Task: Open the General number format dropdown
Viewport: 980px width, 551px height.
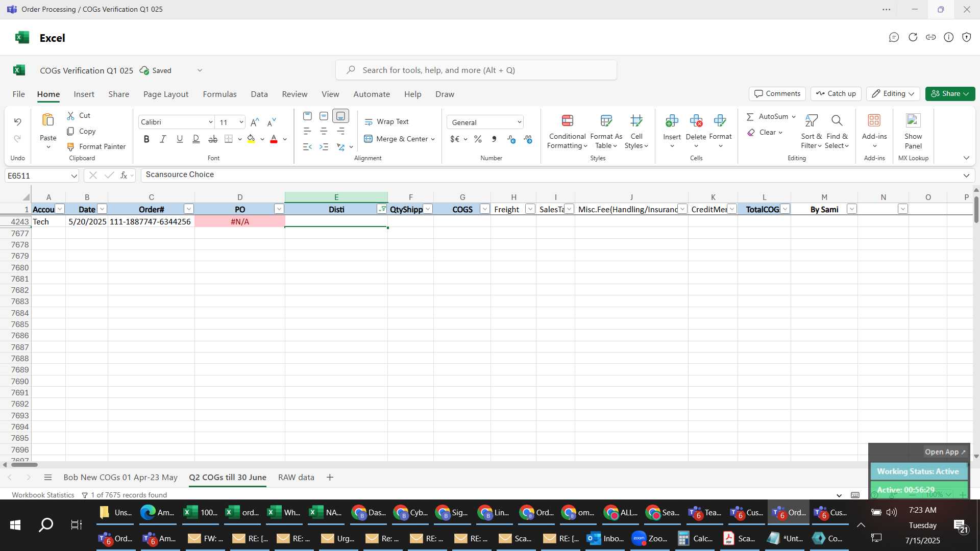Action: tap(485, 122)
